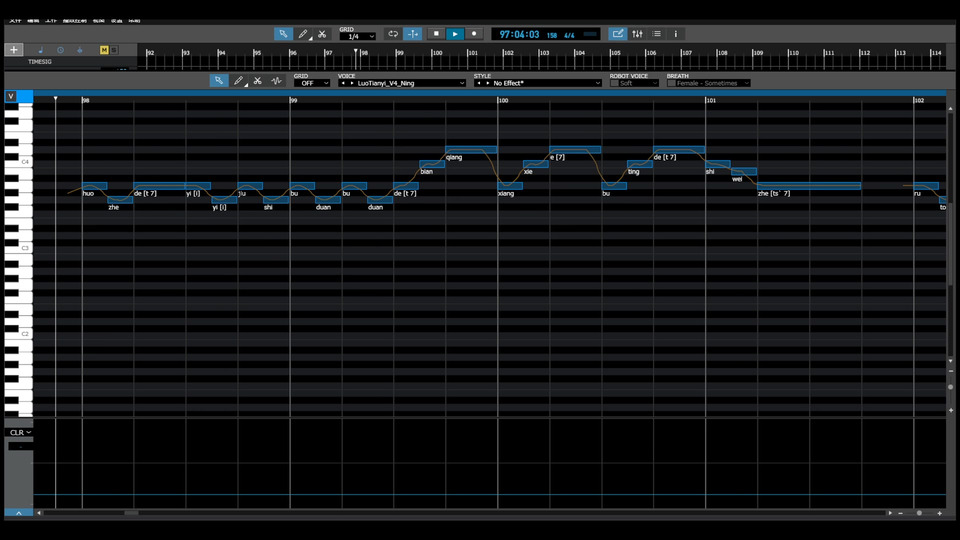The image size is (960, 540).
Task: Select the editor waveform curve tool
Action: (x=277, y=81)
